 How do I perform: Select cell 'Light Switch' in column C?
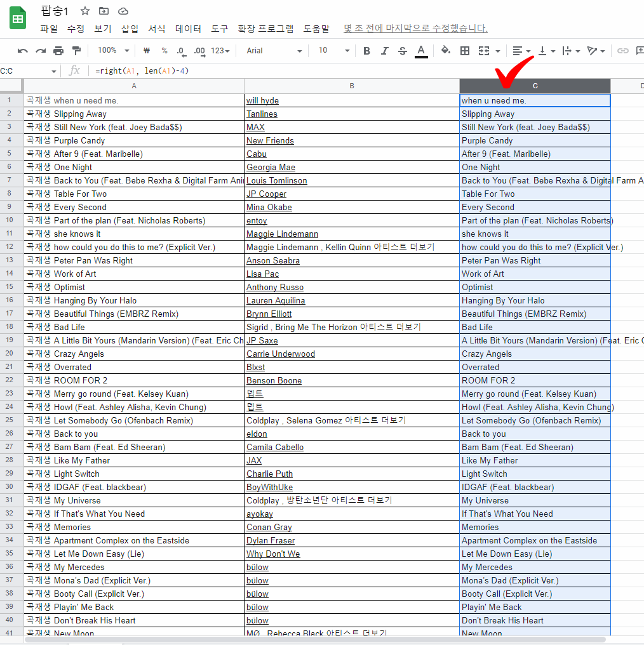pos(535,474)
